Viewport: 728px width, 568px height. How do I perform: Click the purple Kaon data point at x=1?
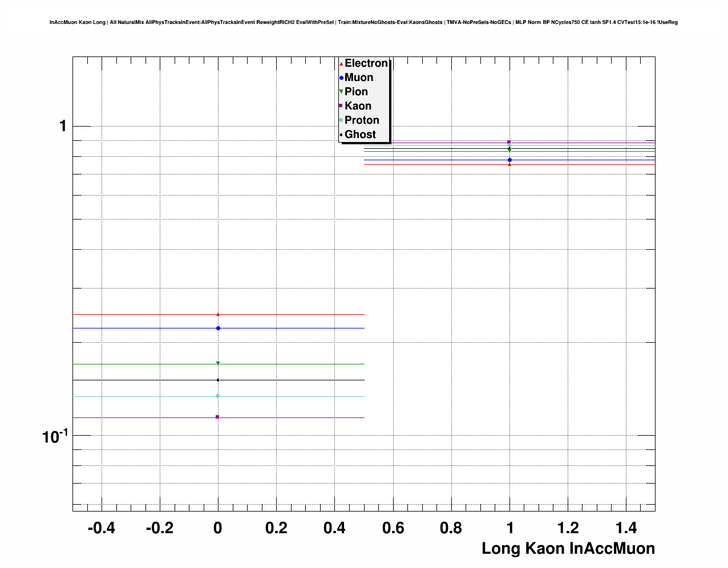[509, 142]
